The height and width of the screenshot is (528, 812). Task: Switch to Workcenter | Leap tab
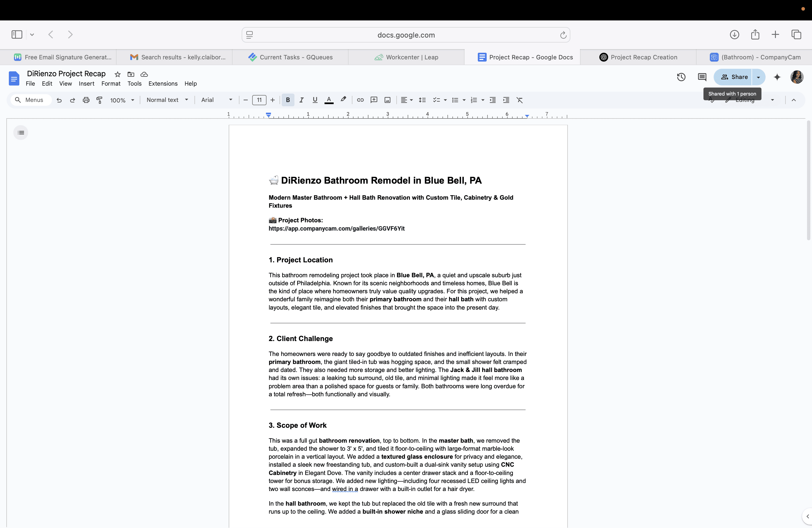click(x=406, y=57)
